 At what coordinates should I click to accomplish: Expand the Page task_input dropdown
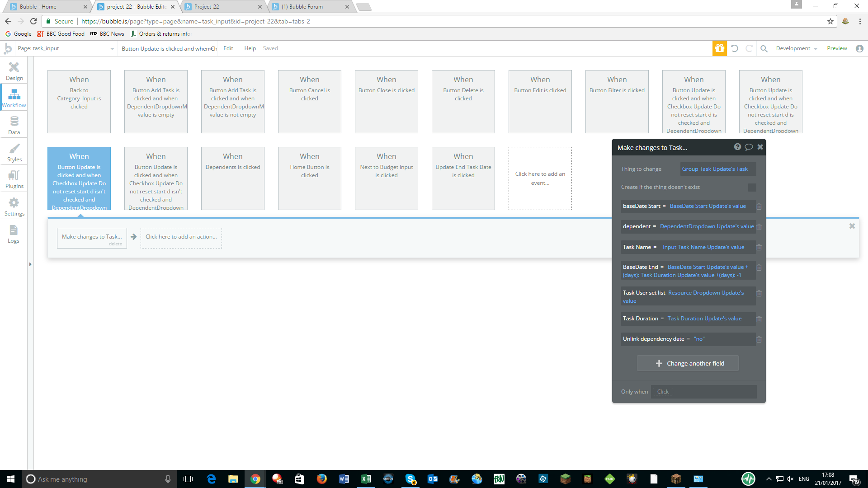112,48
